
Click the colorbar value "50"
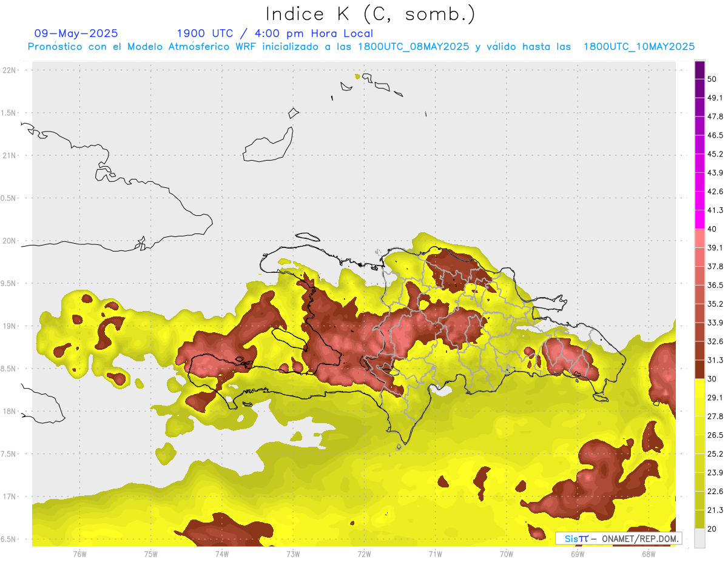[x=712, y=79]
